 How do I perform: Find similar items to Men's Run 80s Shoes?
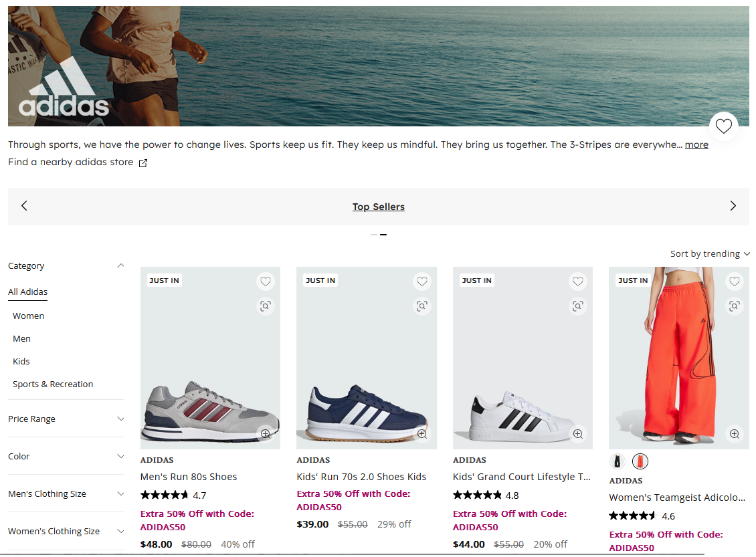266,306
